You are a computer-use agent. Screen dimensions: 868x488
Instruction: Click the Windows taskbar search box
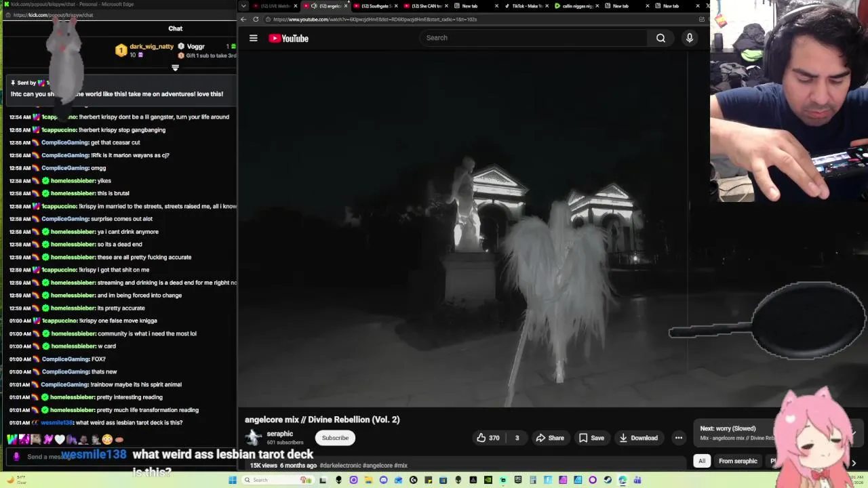point(277,480)
